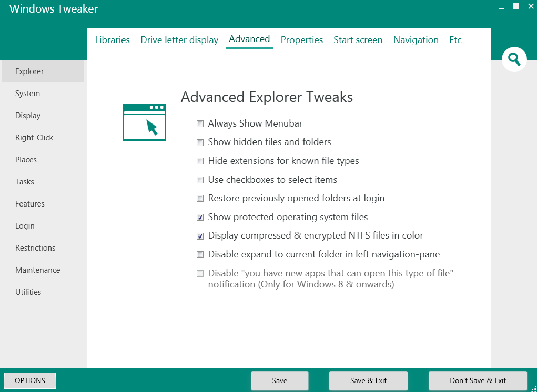Select Maintenance in the sidebar

(x=43, y=270)
